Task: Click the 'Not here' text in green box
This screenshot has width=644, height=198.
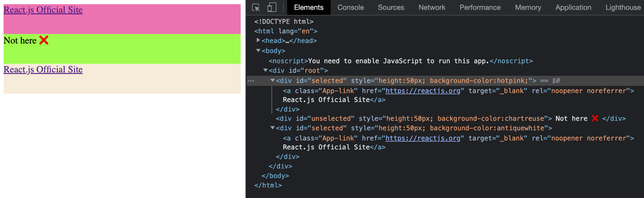Action: (x=20, y=41)
